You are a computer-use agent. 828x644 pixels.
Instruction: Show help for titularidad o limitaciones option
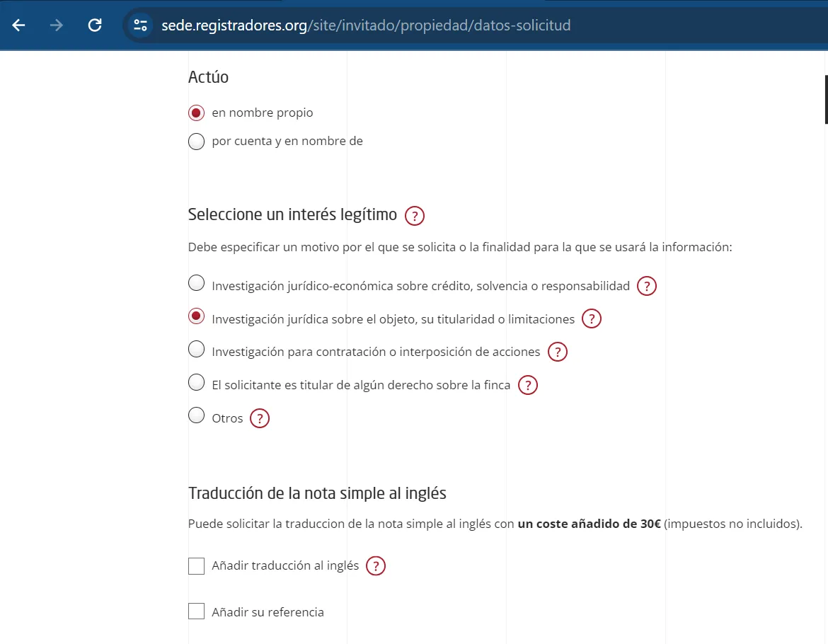click(x=592, y=319)
